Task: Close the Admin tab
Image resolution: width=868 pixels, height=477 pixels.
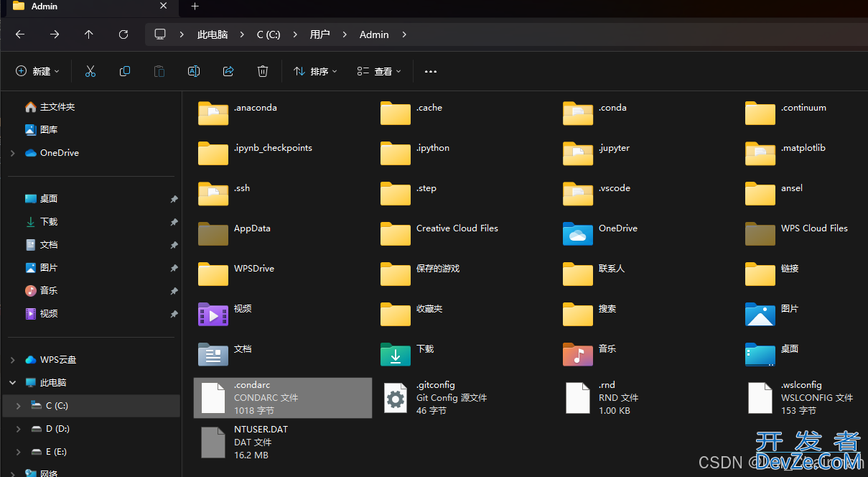Action: click(x=164, y=6)
